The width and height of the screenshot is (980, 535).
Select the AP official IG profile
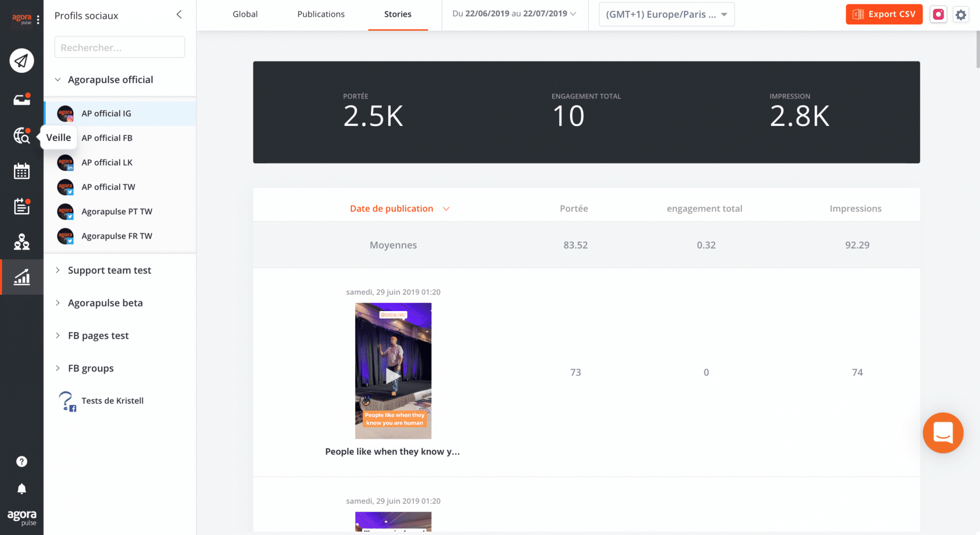[x=120, y=113]
